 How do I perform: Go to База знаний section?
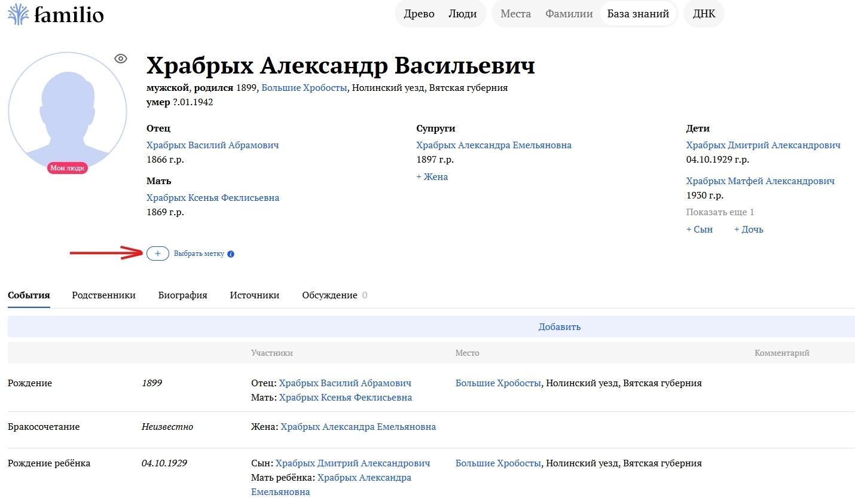638,14
